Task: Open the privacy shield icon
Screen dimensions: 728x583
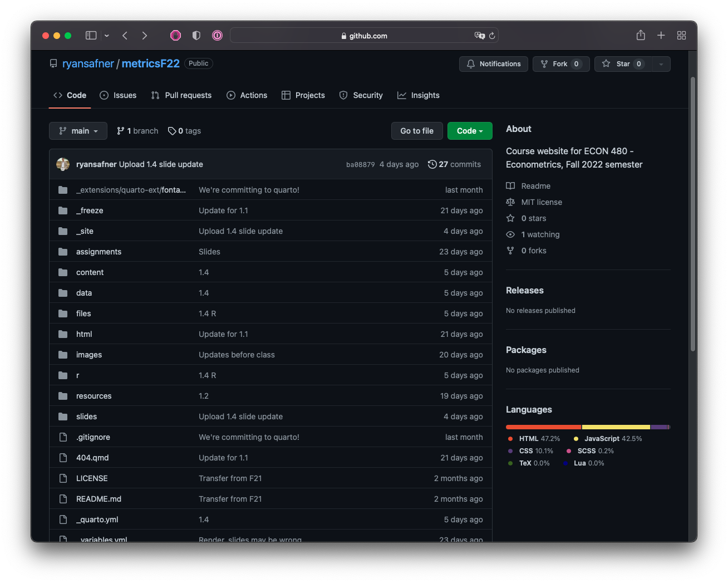Action: (x=196, y=36)
